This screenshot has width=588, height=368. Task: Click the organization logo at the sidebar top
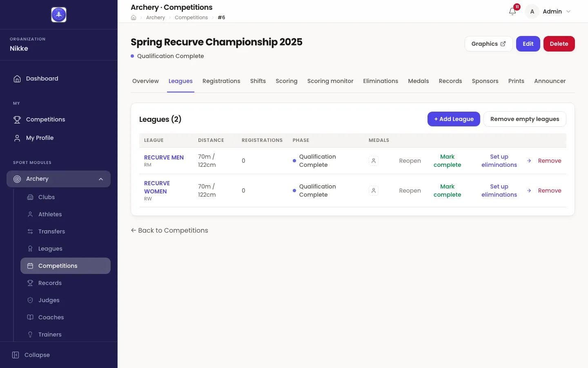tap(59, 15)
